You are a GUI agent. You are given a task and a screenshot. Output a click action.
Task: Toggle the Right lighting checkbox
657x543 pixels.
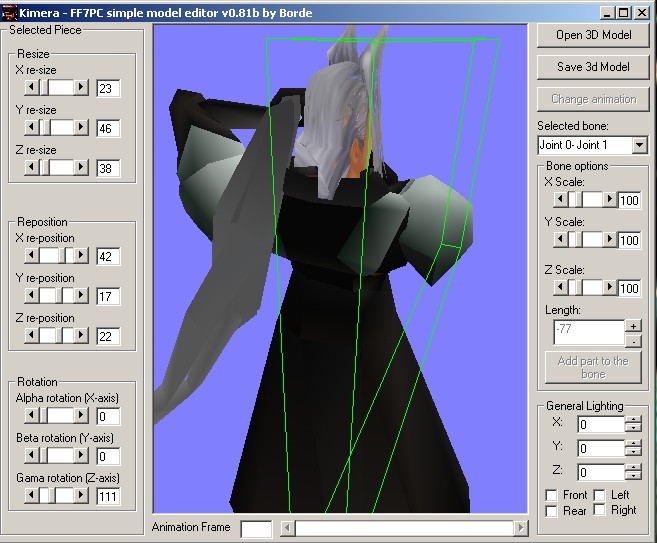(599, 511)
